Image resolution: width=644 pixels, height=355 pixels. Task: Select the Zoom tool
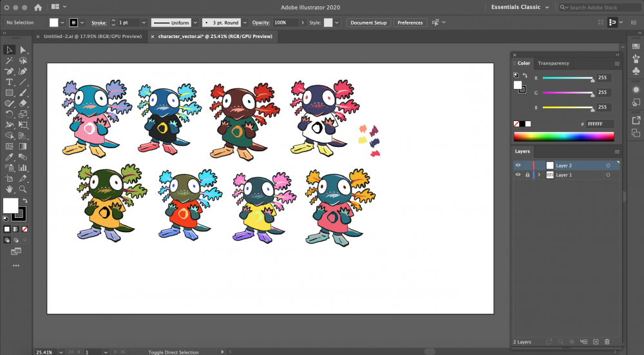(x=23, y=189)
